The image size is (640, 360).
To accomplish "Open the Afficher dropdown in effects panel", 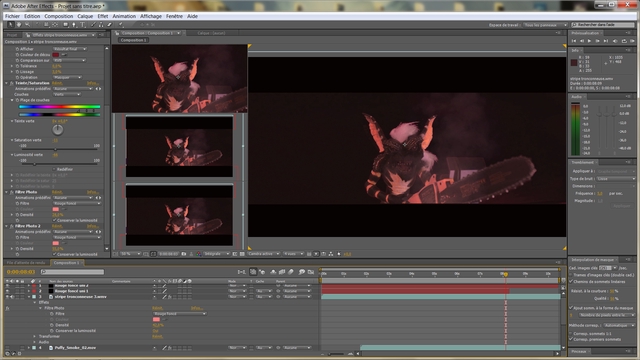I will pyautogui.click(x=69, y=49).
